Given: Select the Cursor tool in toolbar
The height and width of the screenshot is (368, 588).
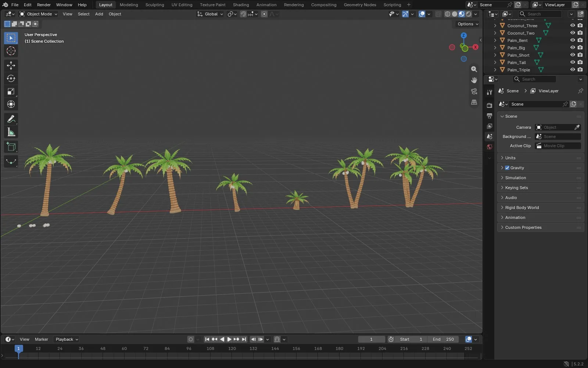Looking at the screenshot, I should 11,51.
